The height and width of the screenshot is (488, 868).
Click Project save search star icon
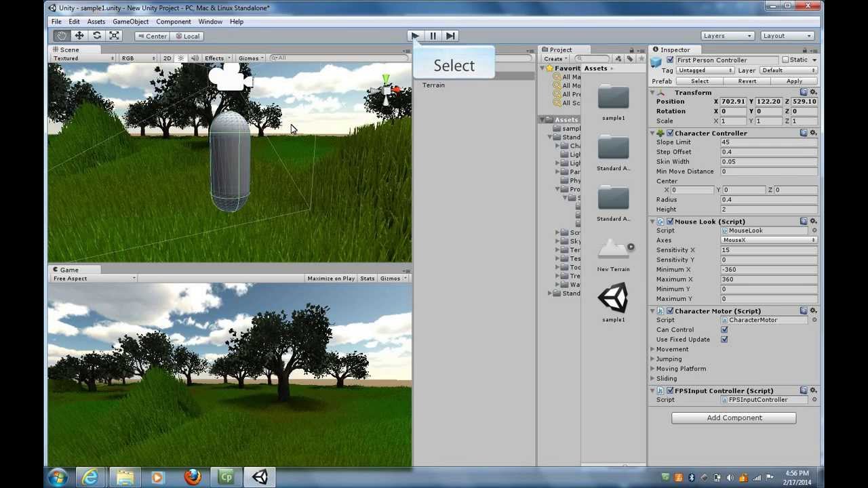[641, 59]
